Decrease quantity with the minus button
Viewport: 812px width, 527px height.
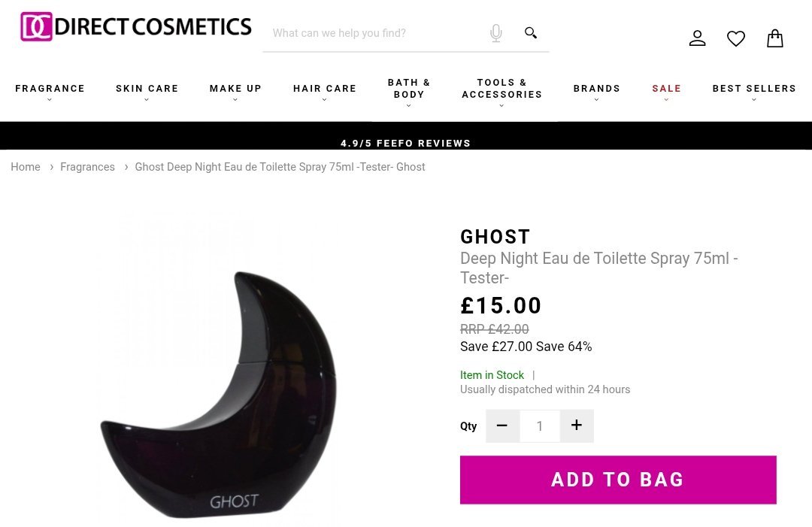[502, 426]
